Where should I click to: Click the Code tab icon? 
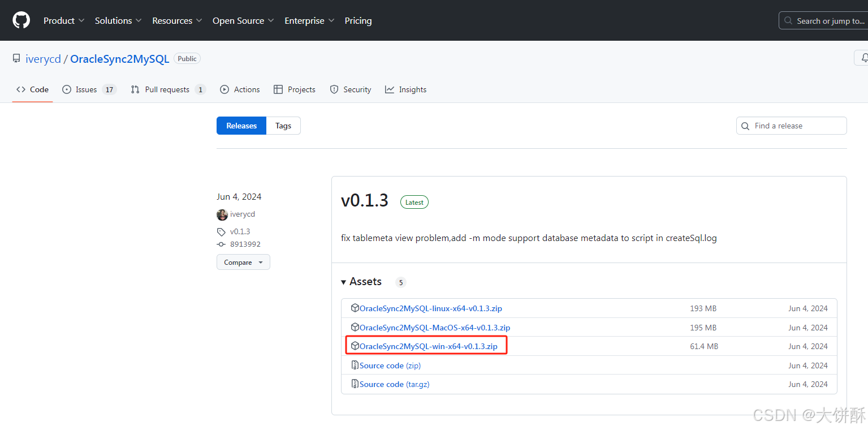[x=21, y=89]
